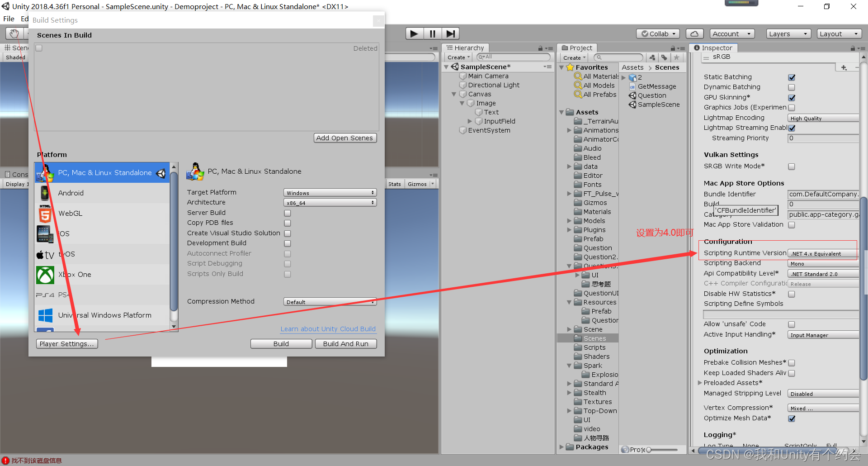Select Android platform icon in Build Settings

pyautogui.click(x=45, y=193)
